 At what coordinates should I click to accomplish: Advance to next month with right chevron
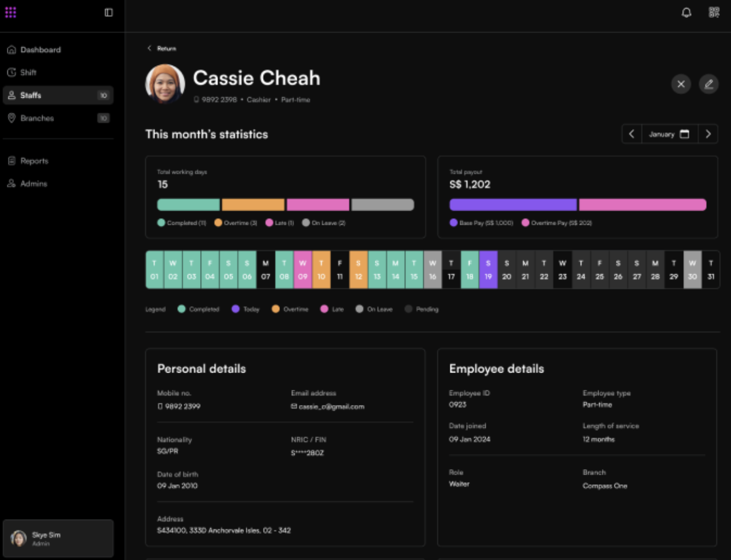[708, 134]
